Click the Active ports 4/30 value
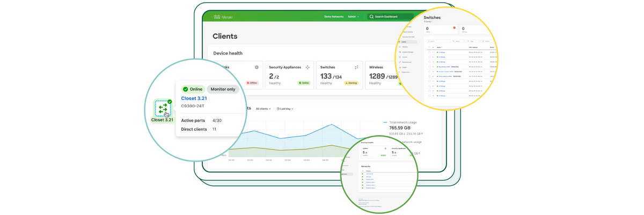 [217, 120]
